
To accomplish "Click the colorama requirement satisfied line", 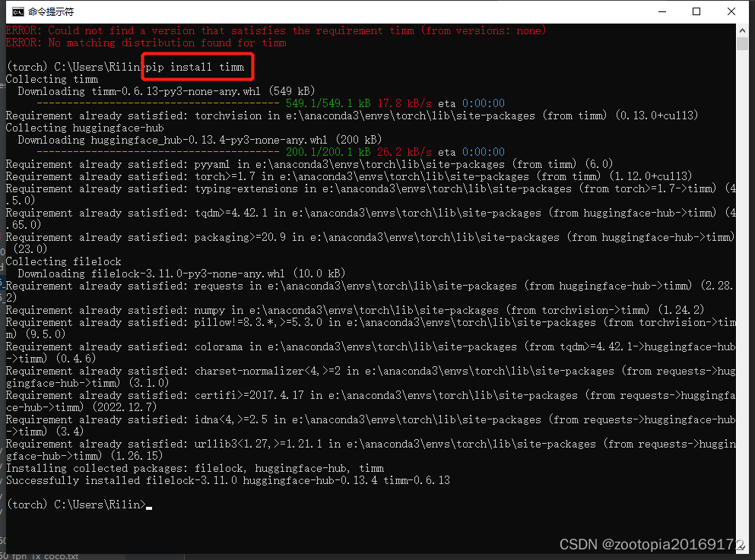I will pyautogui.click(x=371, y=353).
